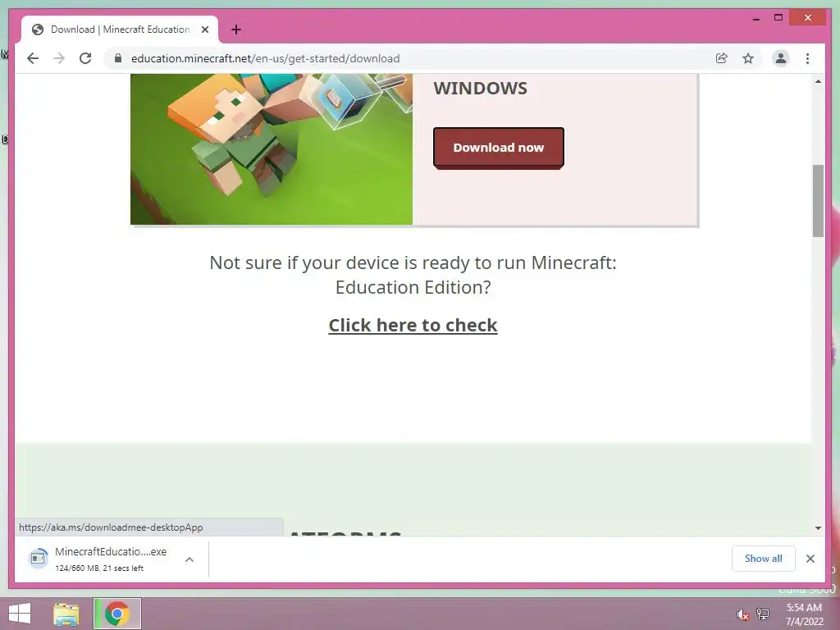Click the scrollbar up arrow
Viewport: 840px width, 630px height.
[818, 81]
